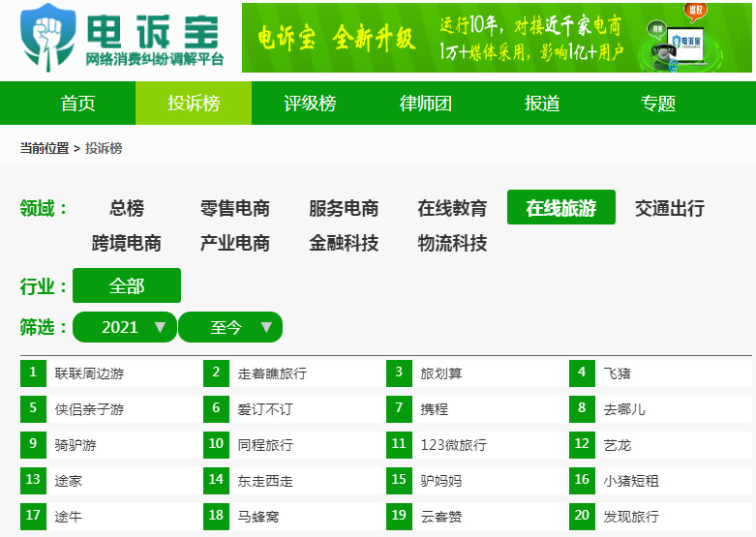
Task: Open rank 5 侠侣亲子游
Action: (x=90, y=409)
